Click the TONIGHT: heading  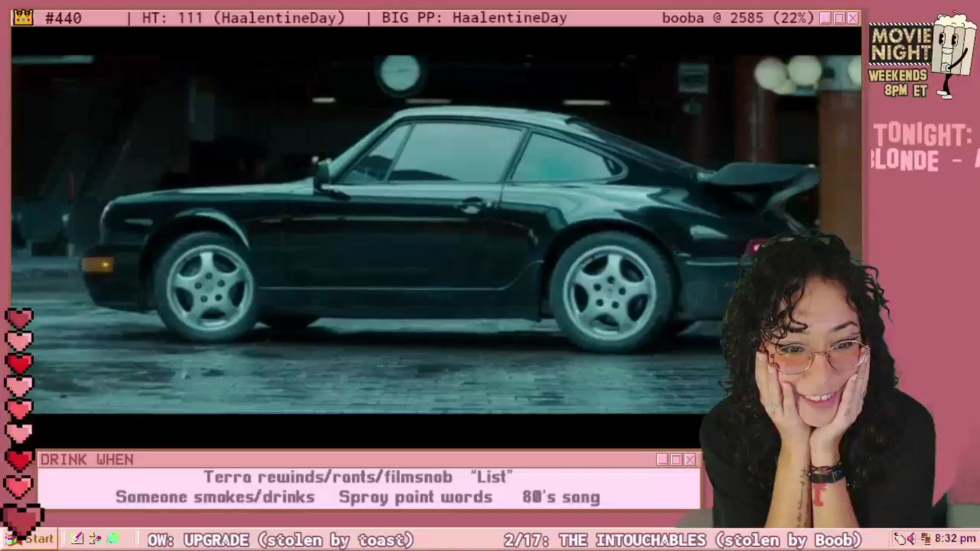[922, 135]
